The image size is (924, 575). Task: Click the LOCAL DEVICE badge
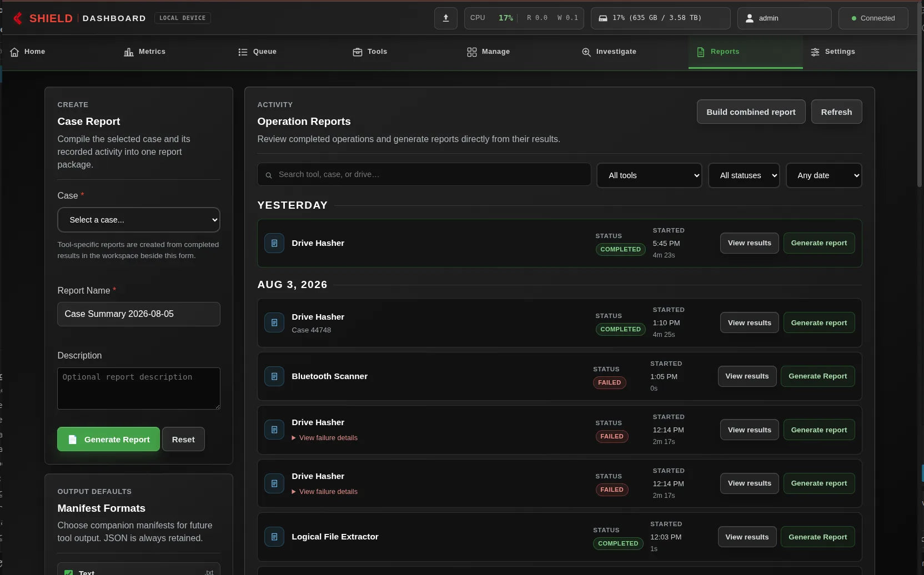[182, 18]
